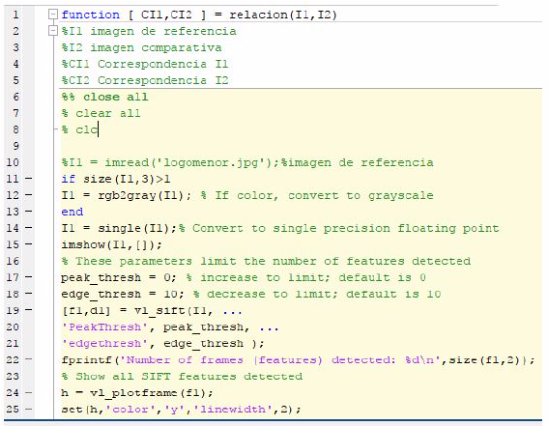Click 'peak_thresh = 0;' assignment

[119, 277]
